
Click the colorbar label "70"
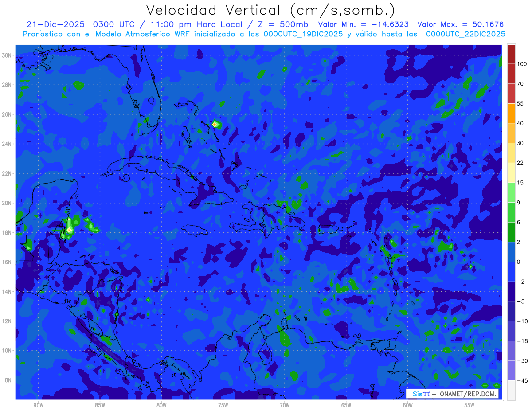coord(520,84)
